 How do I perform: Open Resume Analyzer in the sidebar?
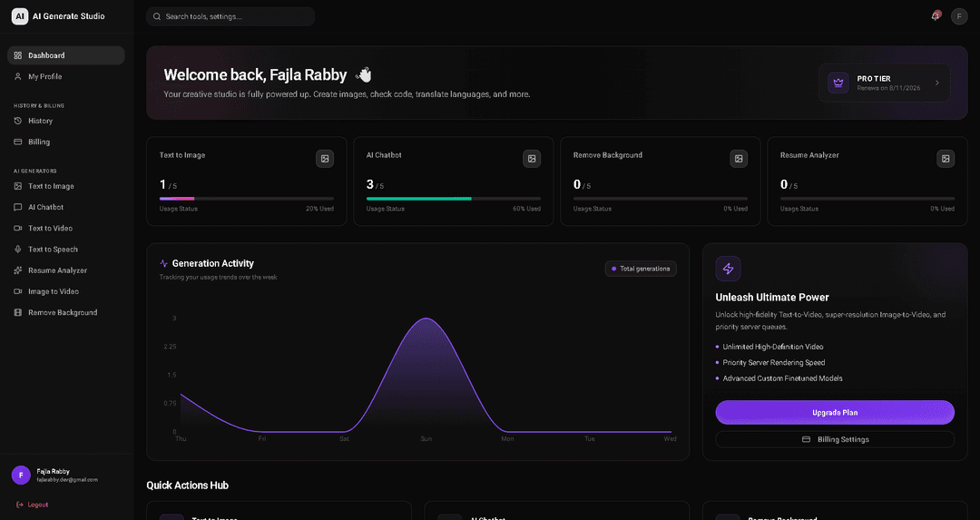click(66, 270)
